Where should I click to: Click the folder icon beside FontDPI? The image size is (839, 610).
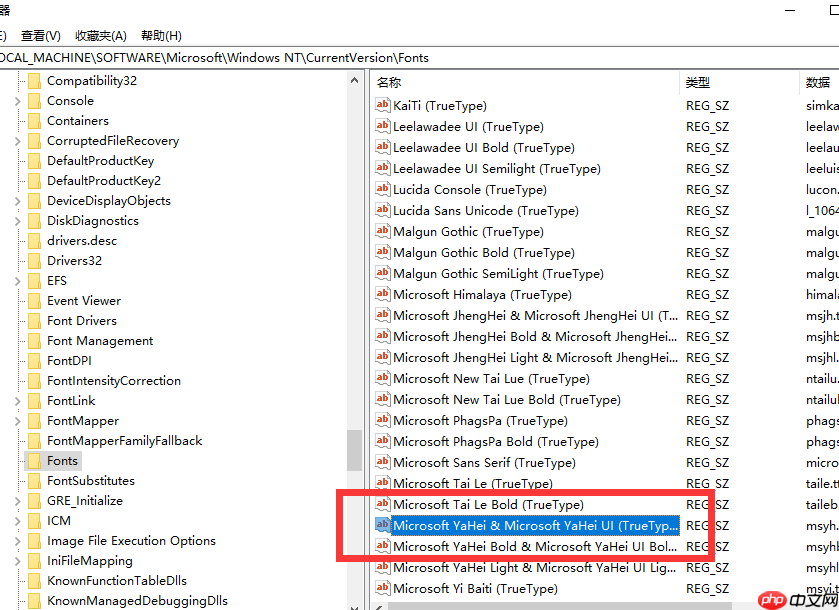(x=34, y=361)
